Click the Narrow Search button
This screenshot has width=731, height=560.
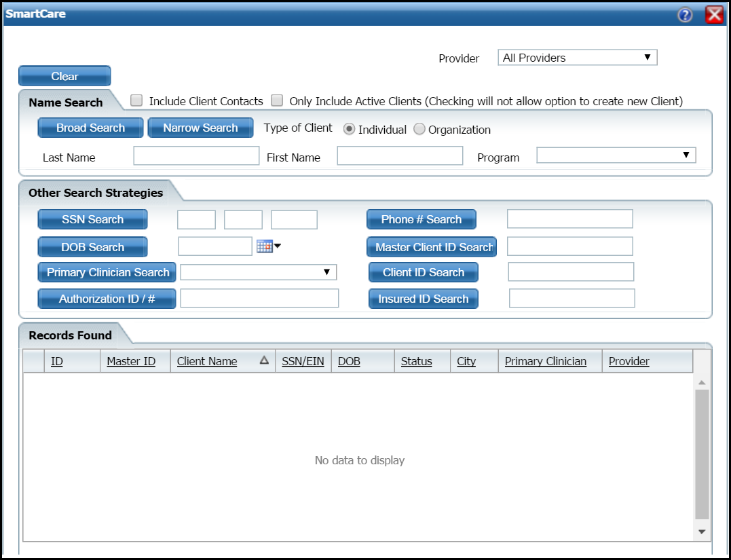click(200, 128)
